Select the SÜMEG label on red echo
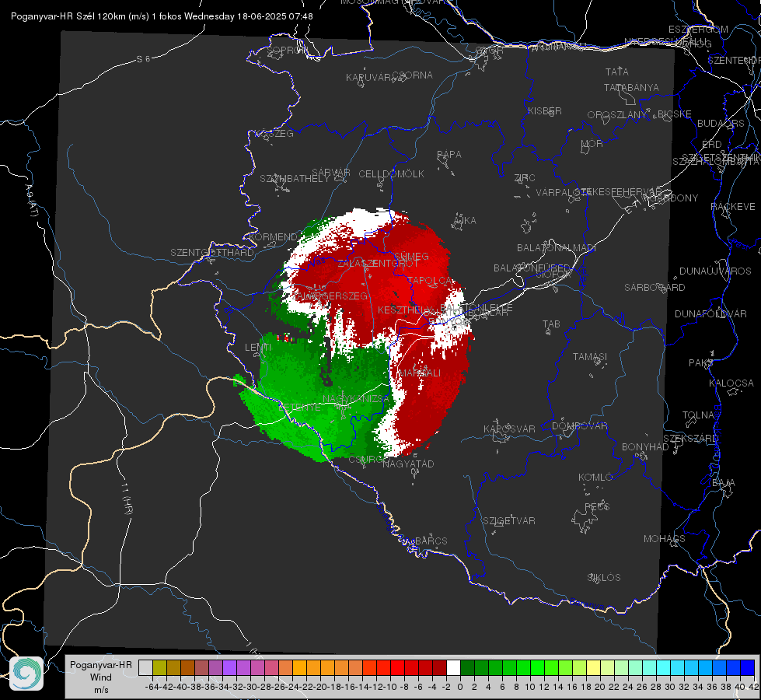Viewport: 761px width, 700px height. coord(411,257)
